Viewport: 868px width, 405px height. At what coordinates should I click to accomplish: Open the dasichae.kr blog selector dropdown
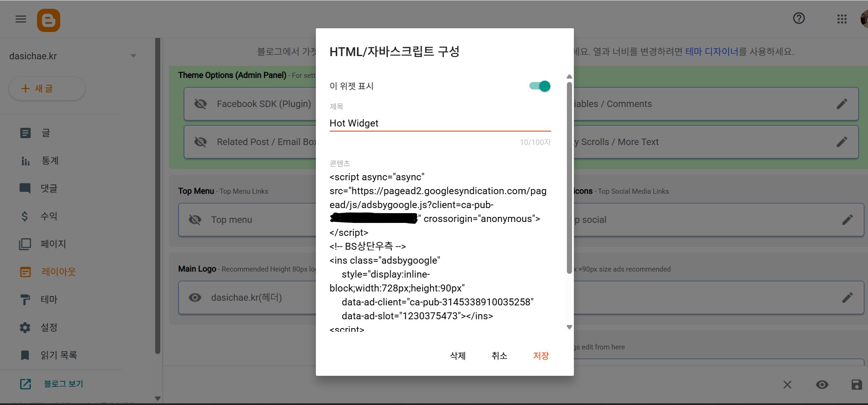click(x=73, y=56)
